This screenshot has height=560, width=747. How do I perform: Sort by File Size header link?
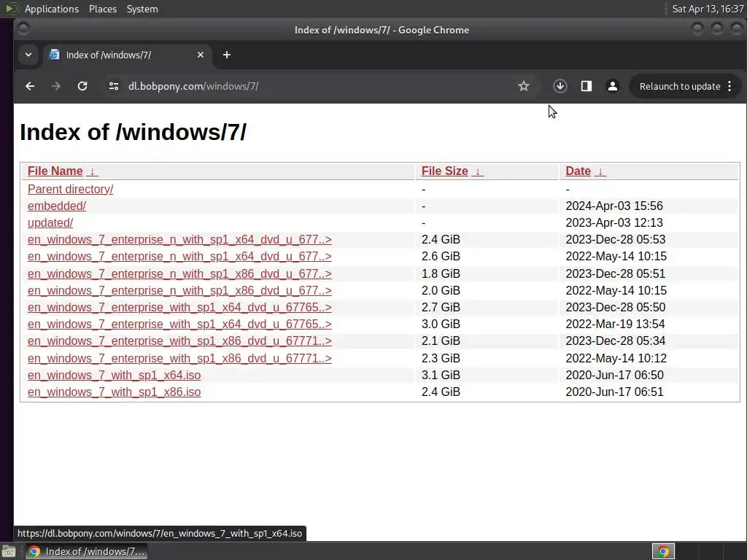point(444,171)
